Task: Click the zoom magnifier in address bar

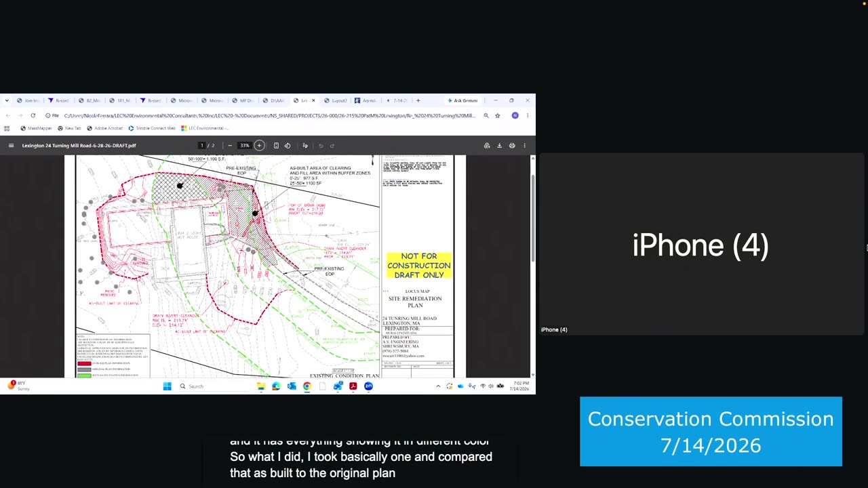Action: coord(486,115)
